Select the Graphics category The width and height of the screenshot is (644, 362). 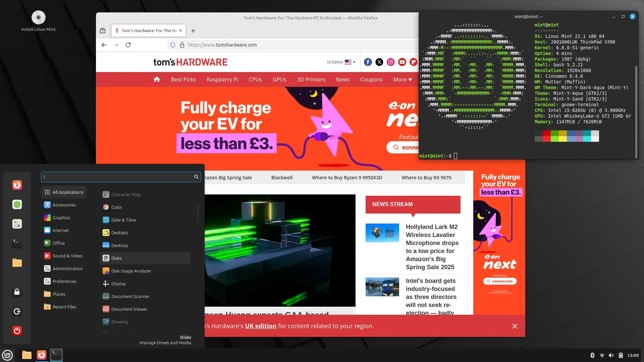64,218
